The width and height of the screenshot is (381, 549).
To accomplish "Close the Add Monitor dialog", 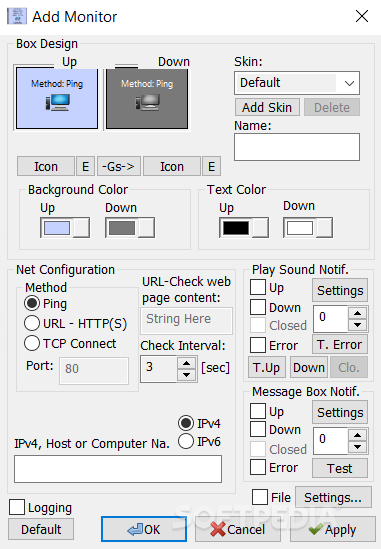I will [362, 16].
